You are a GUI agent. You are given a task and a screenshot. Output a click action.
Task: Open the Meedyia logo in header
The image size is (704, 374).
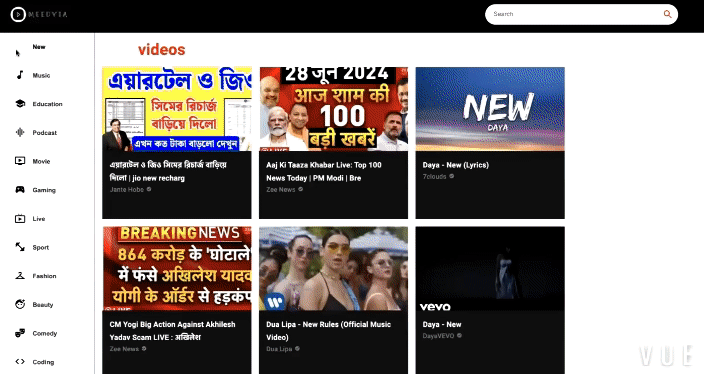tap(39, 14)
